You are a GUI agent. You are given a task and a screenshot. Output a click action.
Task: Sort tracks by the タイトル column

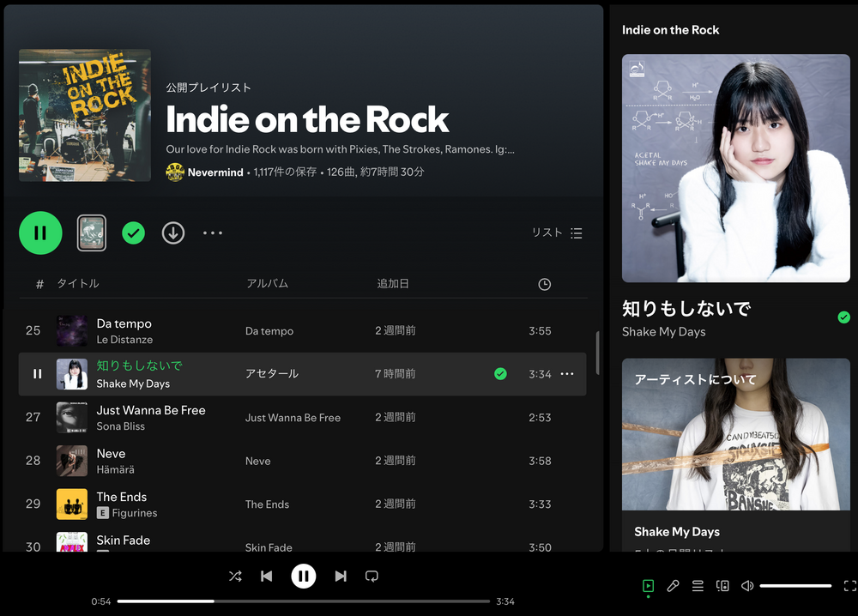(78, 283)
